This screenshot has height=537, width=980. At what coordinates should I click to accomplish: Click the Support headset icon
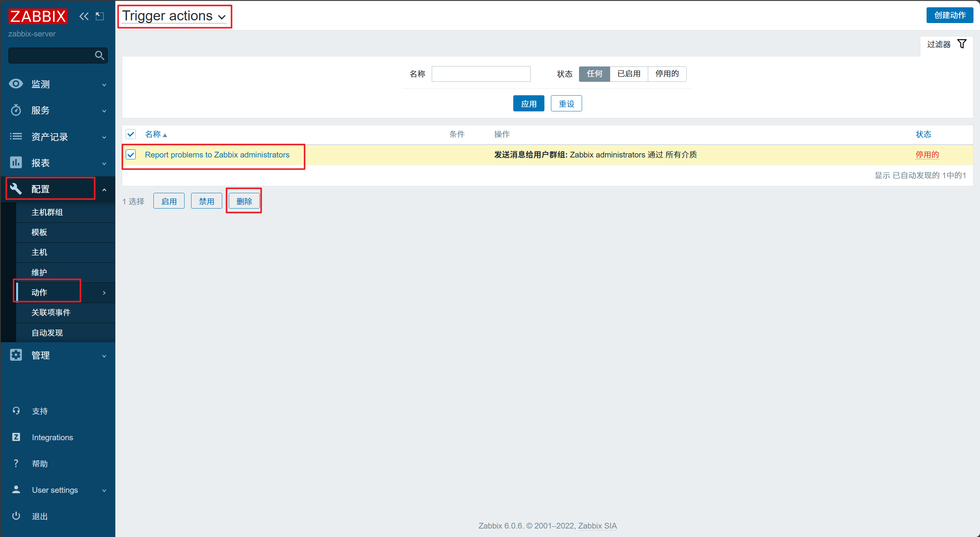click(x=16, y=411)
